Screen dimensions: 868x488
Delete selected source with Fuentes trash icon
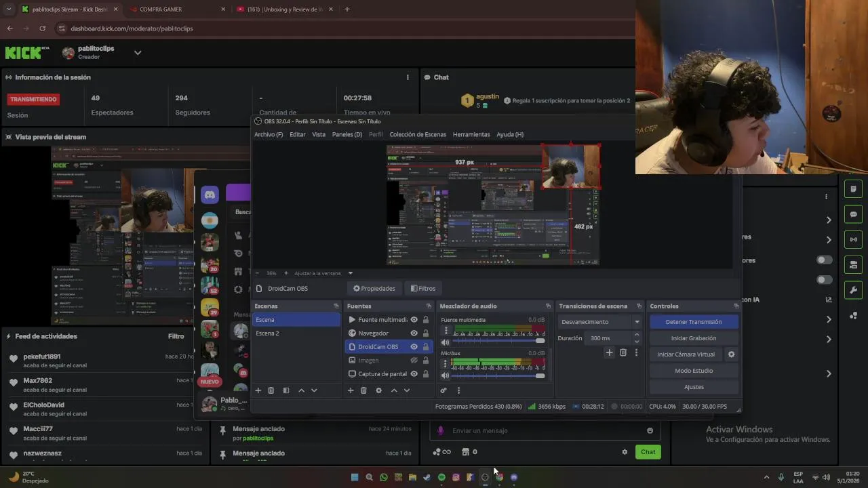(363, 390)
